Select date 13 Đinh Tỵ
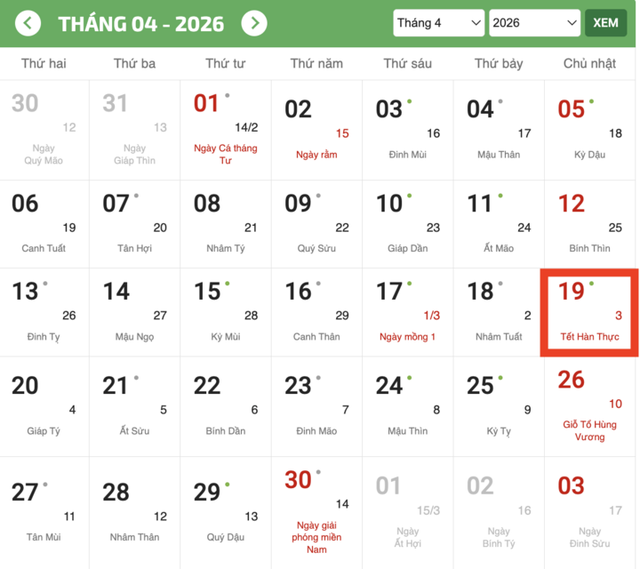 pyautogui.click(x=44, y=312)
